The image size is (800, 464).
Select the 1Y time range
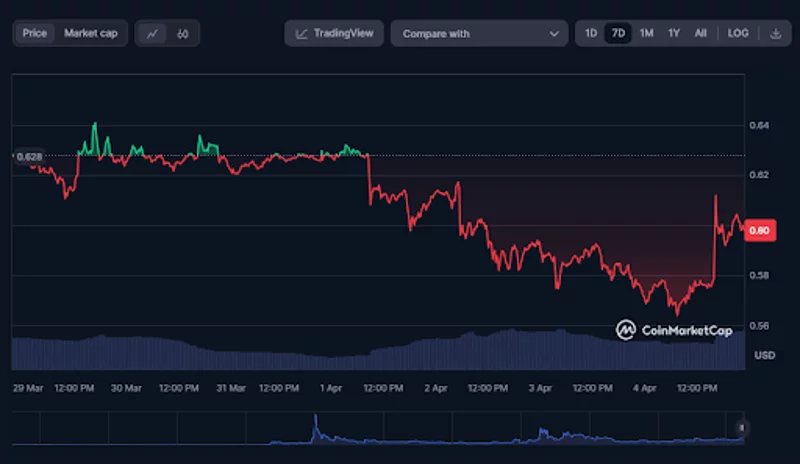tap(674, 33)
